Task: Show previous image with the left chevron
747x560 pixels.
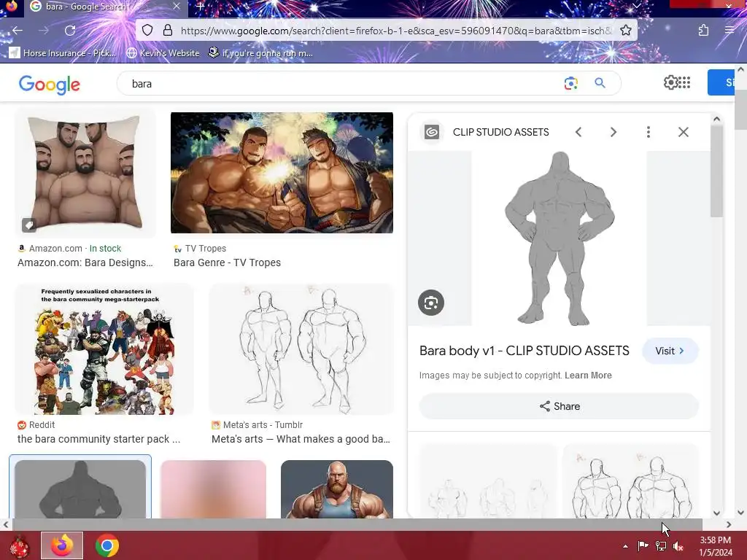Action: click(x=578, y=132)
